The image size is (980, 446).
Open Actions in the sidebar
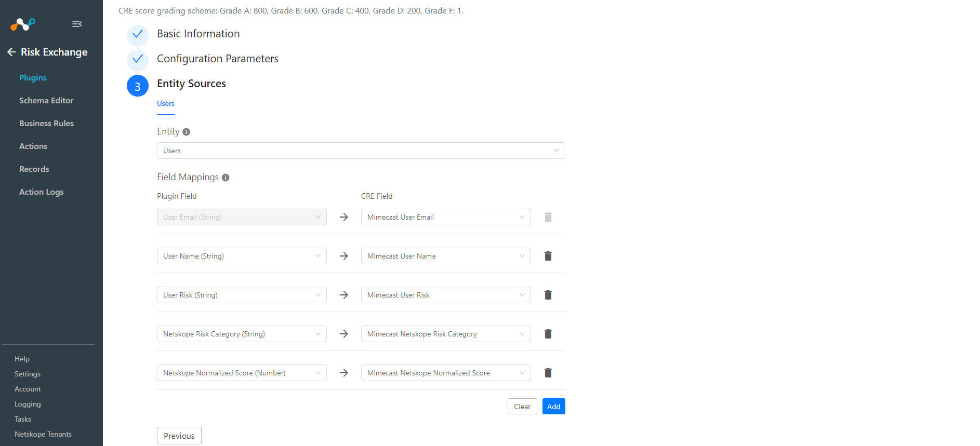33,146
